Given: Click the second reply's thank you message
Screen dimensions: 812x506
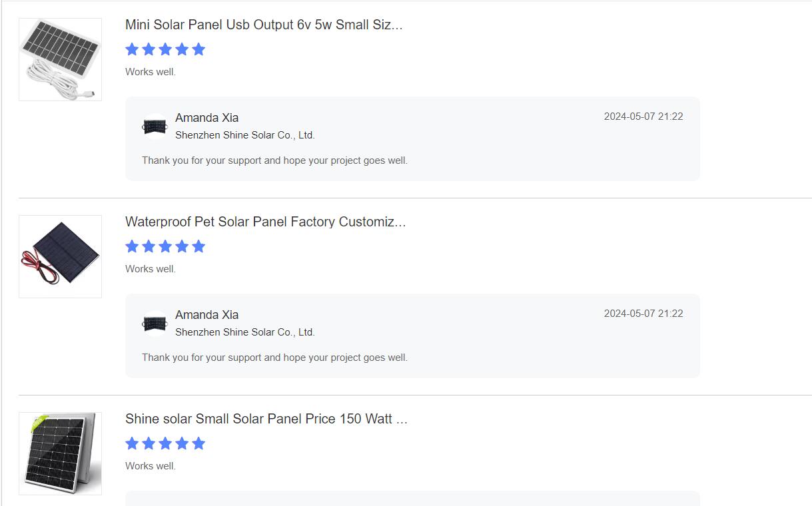Looking at the screenshot, I should tap(274, 358).
